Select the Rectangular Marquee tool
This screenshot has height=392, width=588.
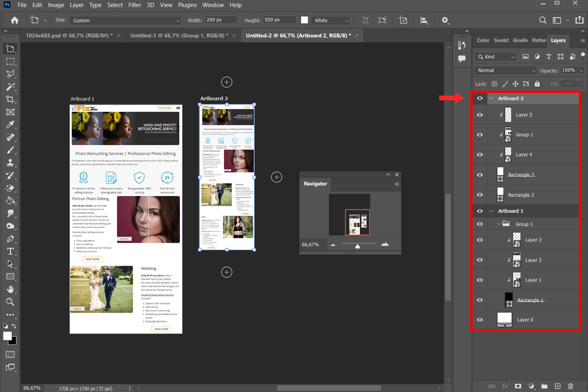[10, 61]
